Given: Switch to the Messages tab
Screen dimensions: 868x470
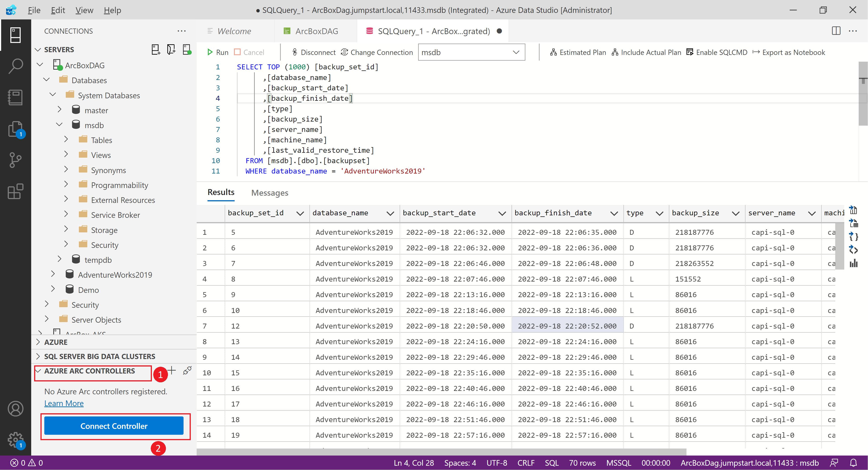Looking at the screenshot, I should coord(270,193).
